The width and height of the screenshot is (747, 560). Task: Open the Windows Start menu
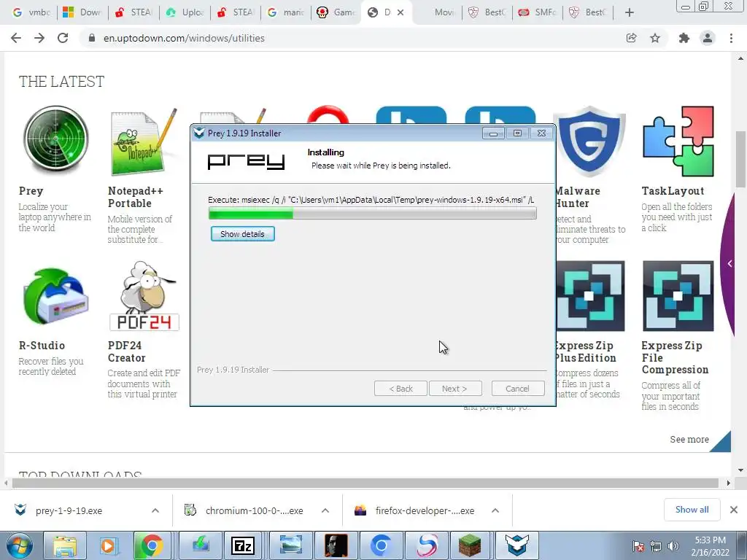pyautogui.click(x=20, y=545)
